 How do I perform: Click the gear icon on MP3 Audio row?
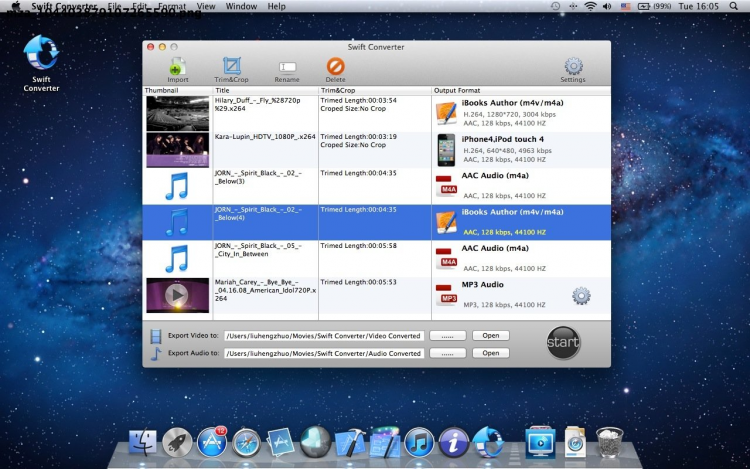(581, 296)
